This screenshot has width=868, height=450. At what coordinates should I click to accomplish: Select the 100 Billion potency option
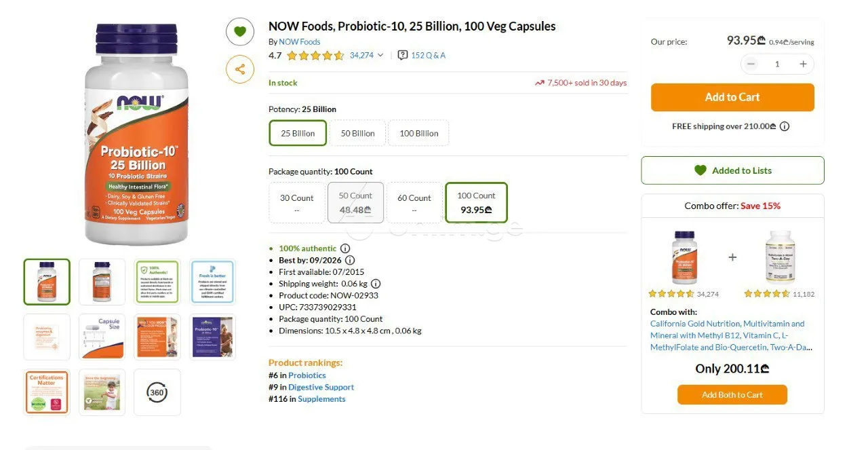tap(418, 133)
